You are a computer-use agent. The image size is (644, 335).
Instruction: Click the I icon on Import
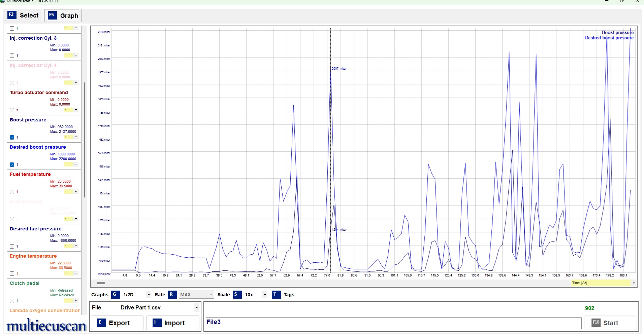click(x=157, y=323)
